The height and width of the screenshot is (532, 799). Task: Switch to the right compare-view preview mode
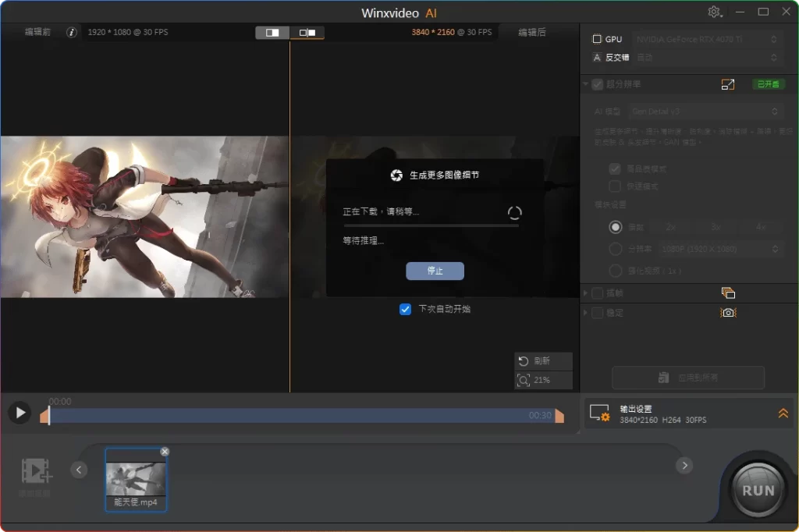[x=307, y=32]
